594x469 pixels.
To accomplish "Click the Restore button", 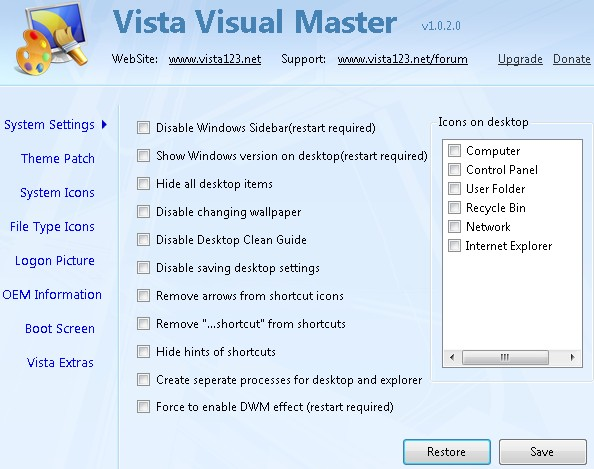I will (x=447, y=452).
